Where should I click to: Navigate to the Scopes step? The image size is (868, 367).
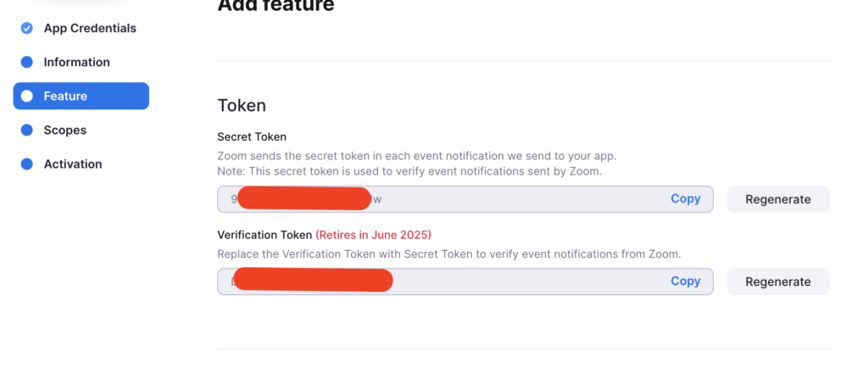[65, 130]
